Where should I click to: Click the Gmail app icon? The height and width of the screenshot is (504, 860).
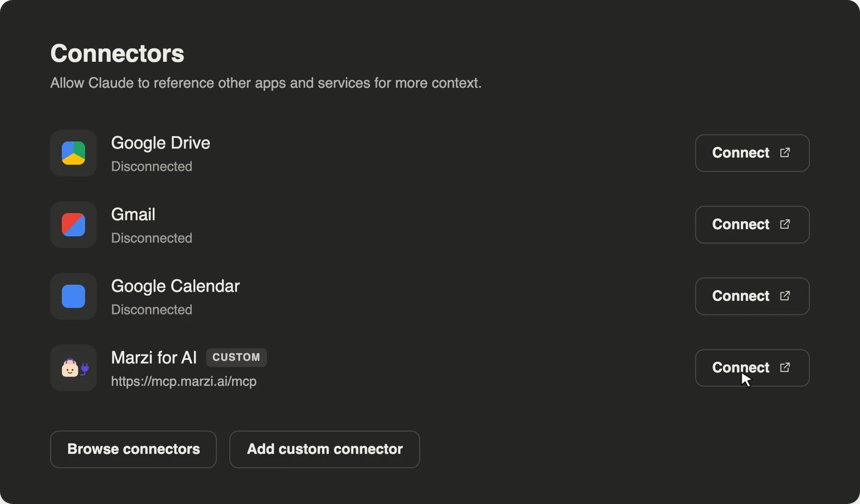(x=73, y=225)
